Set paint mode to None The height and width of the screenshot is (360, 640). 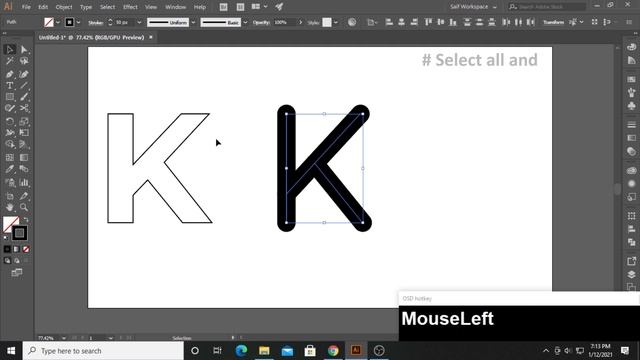point(26,249)
